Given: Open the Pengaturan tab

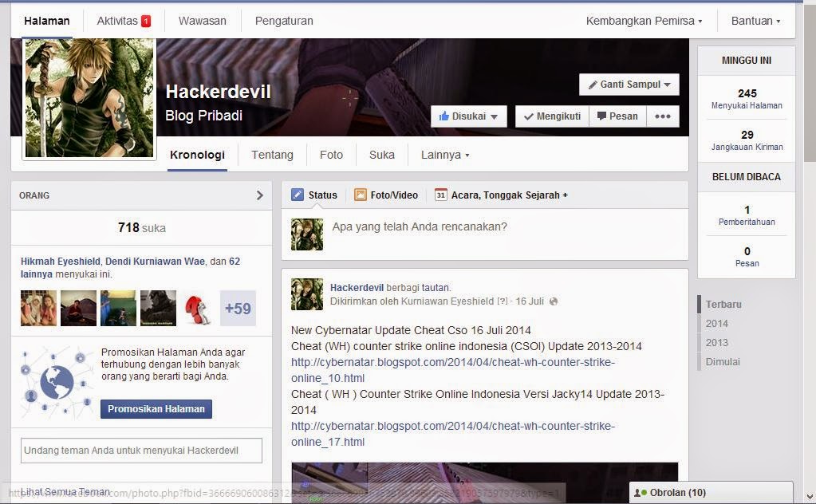Looking at the screenshot, I should [284, 22].
